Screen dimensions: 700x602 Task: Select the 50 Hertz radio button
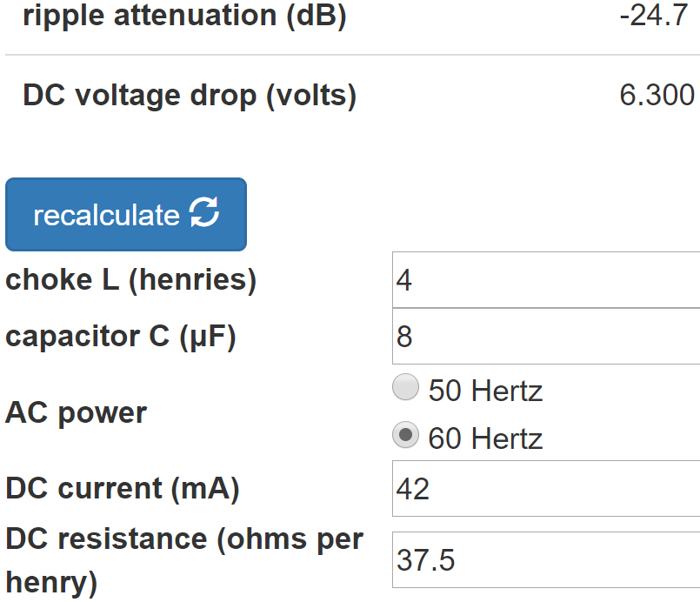pyautogui.click(x=405, y=387)
